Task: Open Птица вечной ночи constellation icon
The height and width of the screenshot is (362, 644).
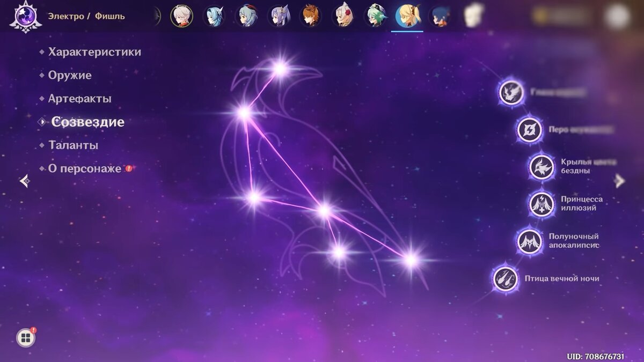Action: point(506,279)
